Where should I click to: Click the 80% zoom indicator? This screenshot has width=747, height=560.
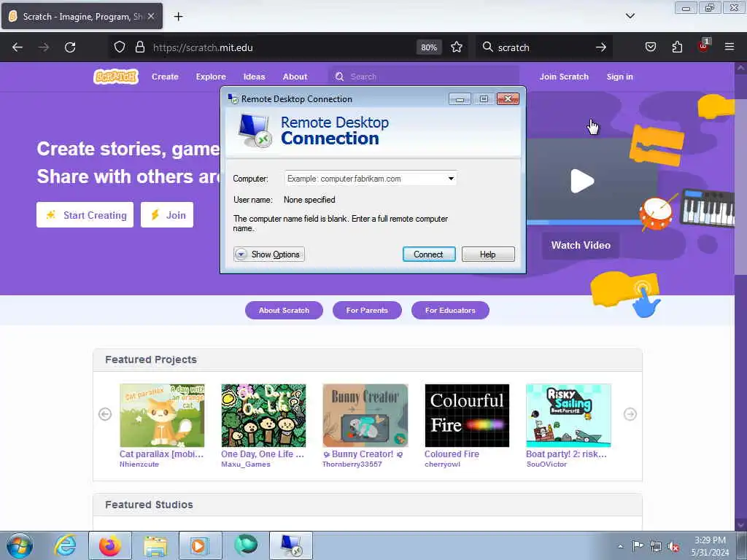(429, 47)
